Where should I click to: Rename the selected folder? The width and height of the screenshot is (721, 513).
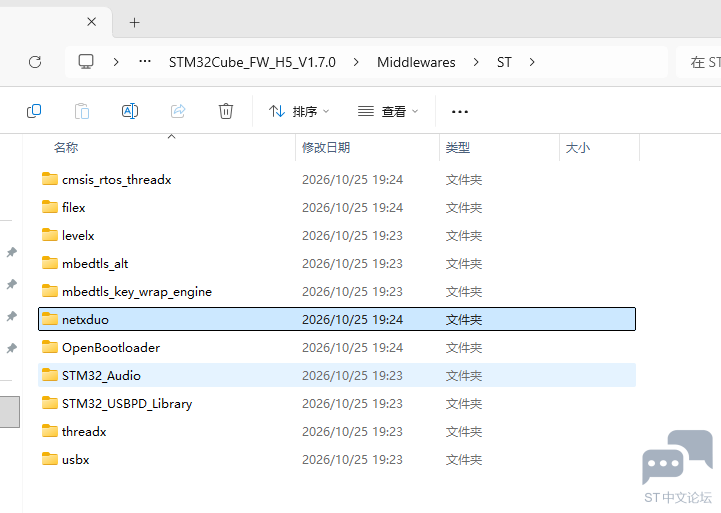[x=130, y=111]
